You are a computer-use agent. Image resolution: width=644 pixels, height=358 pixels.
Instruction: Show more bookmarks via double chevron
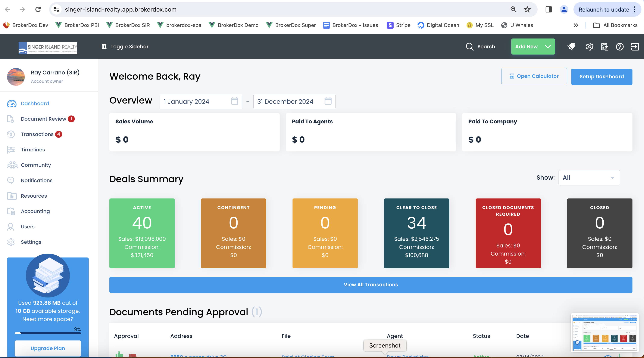(x=576, y=25)
